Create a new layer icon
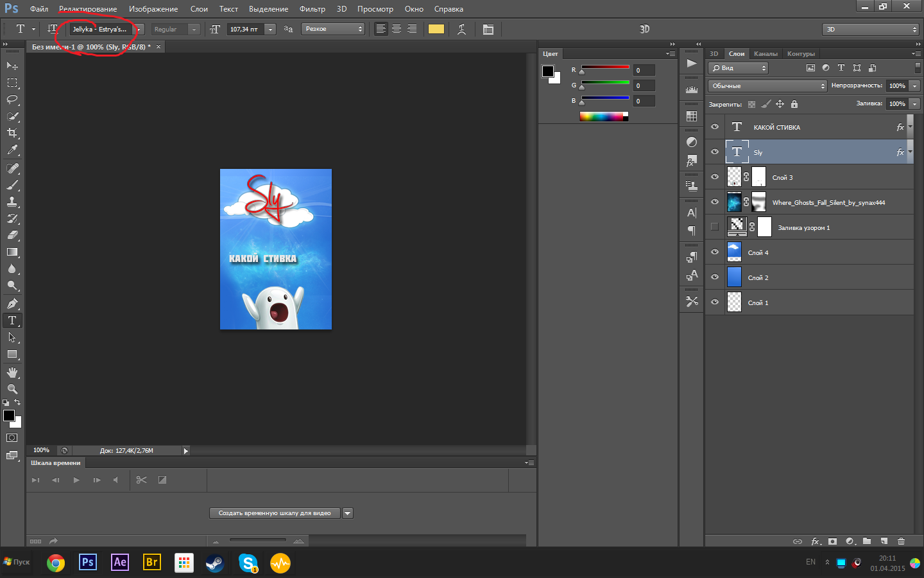The width and height of the screenshot is (924, 578). pos(884,541)
